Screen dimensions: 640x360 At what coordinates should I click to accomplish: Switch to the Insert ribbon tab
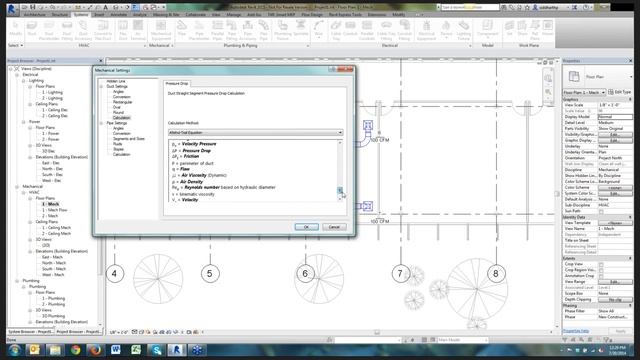click(99, 15)
